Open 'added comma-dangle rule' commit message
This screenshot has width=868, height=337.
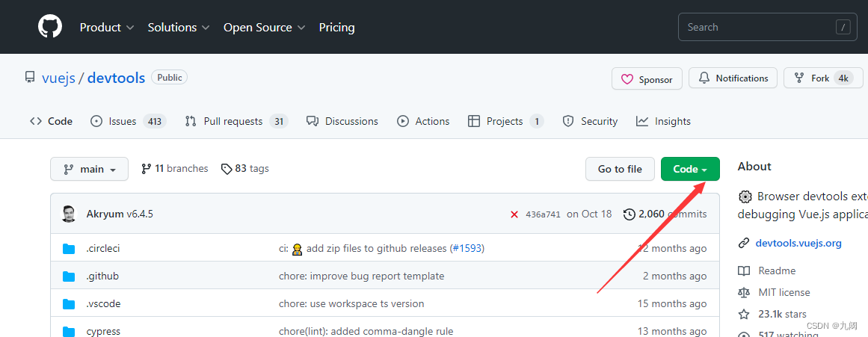click(x=366, y=332)
